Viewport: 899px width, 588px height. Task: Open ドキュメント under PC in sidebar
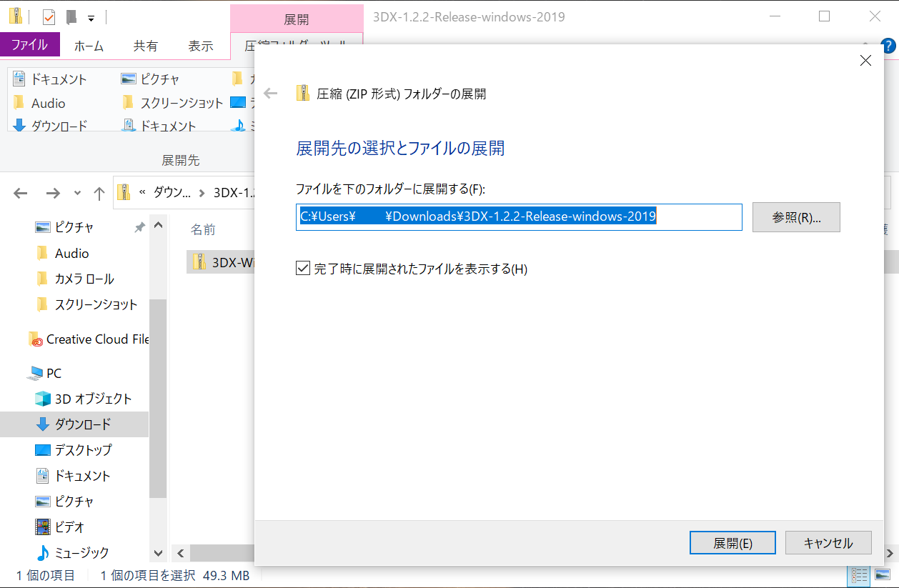[73, 476]
